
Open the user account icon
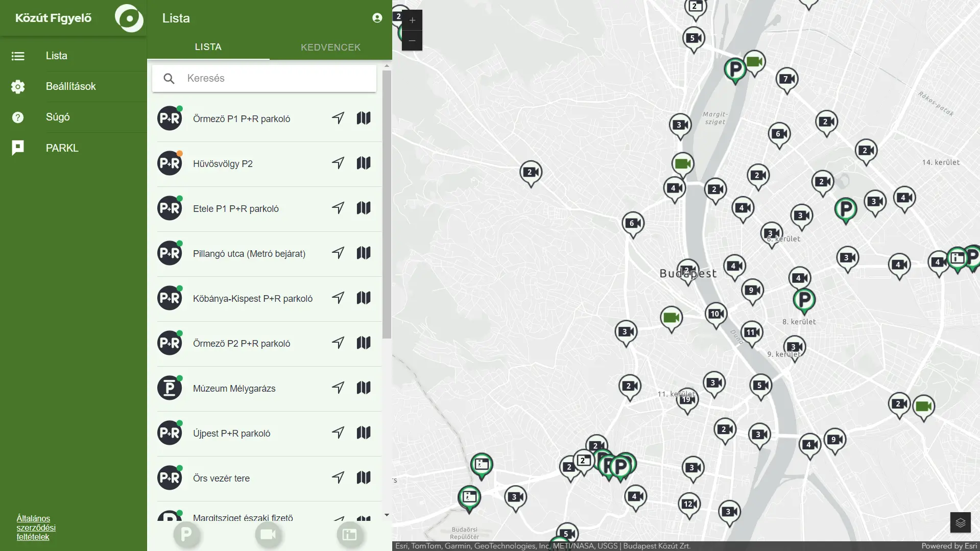tap(377, 18)
